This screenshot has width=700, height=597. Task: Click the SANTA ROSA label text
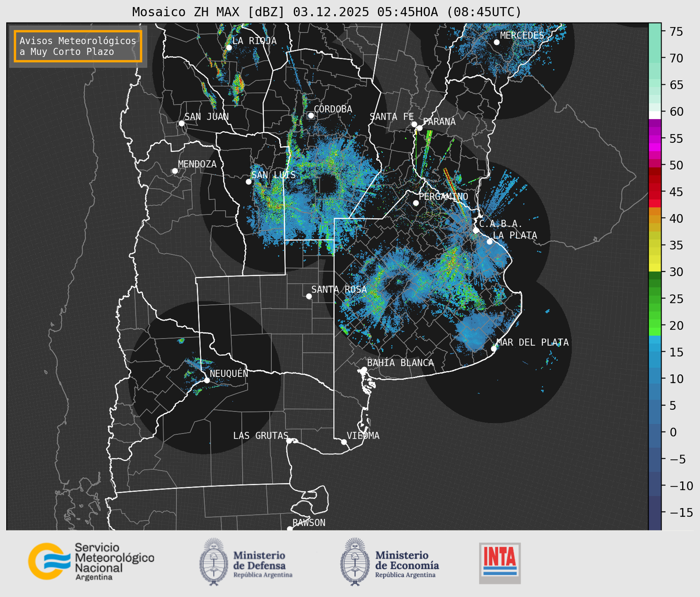click(x=339, y=289)
